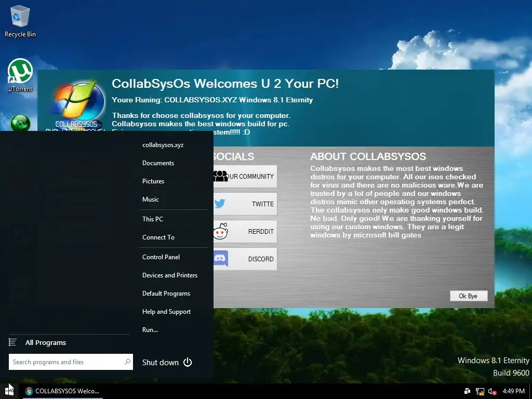Click the Shut down label

[x=160, y=362]
